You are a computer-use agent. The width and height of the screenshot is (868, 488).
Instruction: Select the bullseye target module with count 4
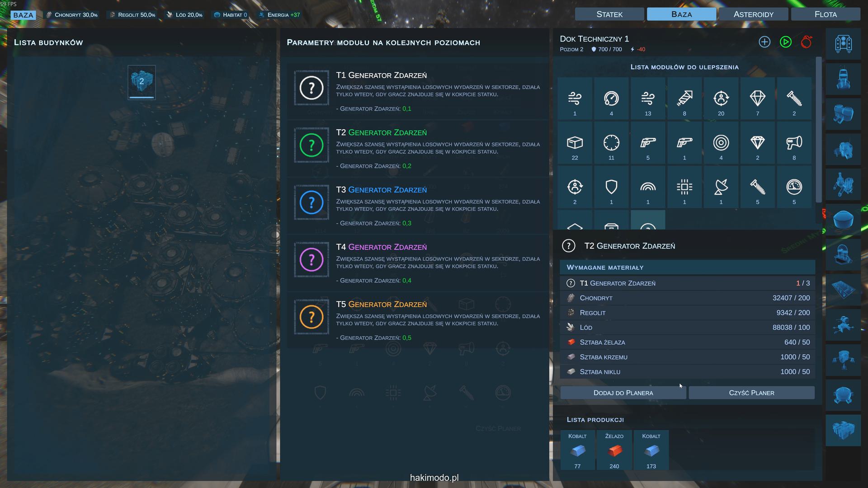pos(721,143)
